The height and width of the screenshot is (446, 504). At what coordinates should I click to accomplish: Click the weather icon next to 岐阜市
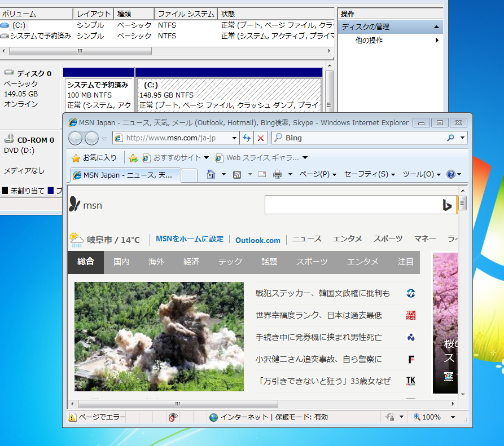[76, 240]
